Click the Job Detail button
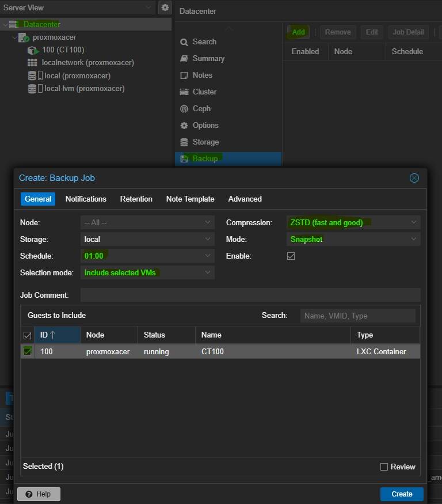442x504 pixels. click(408, 32)
